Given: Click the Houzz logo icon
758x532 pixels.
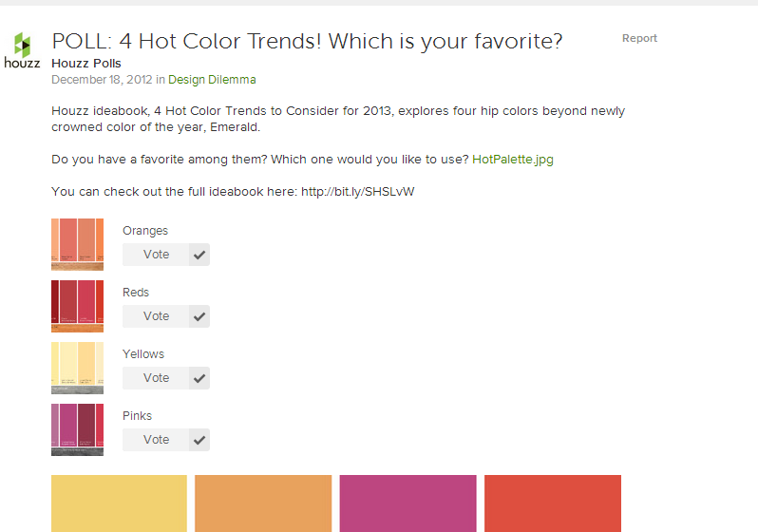Looking at the screenshot, I should (x=23, y=51).
